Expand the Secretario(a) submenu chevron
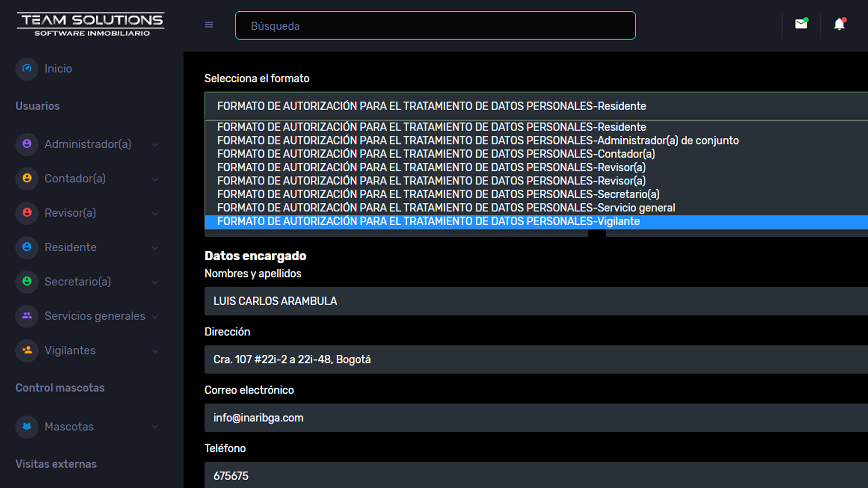This screenshot has height=488, width=868. pos(155,282)
